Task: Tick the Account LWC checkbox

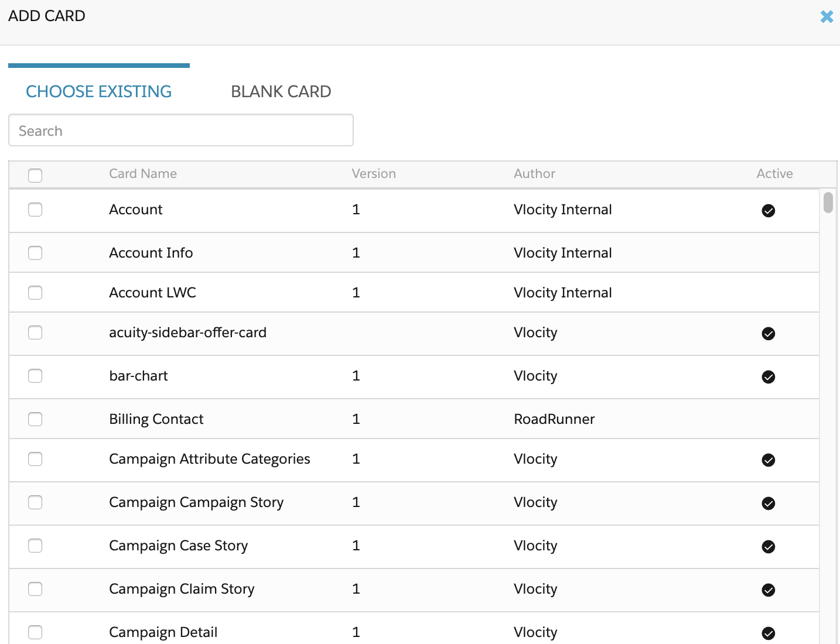Action: pos(35,292)
